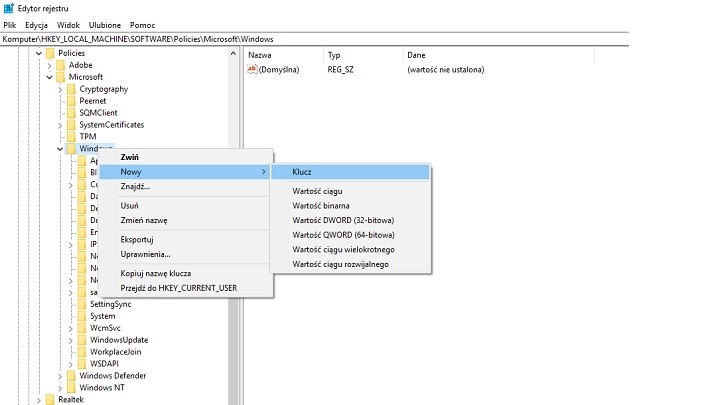The height and width of the screenshot is (405, 720).
Task: Expand the WindowsUpdate key
Action: (x=71, y=340)
